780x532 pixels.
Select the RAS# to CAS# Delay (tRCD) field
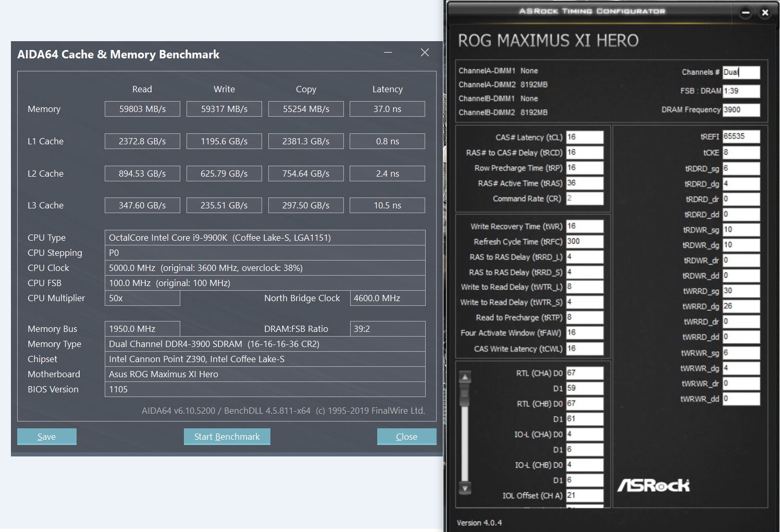pos(585,153)
